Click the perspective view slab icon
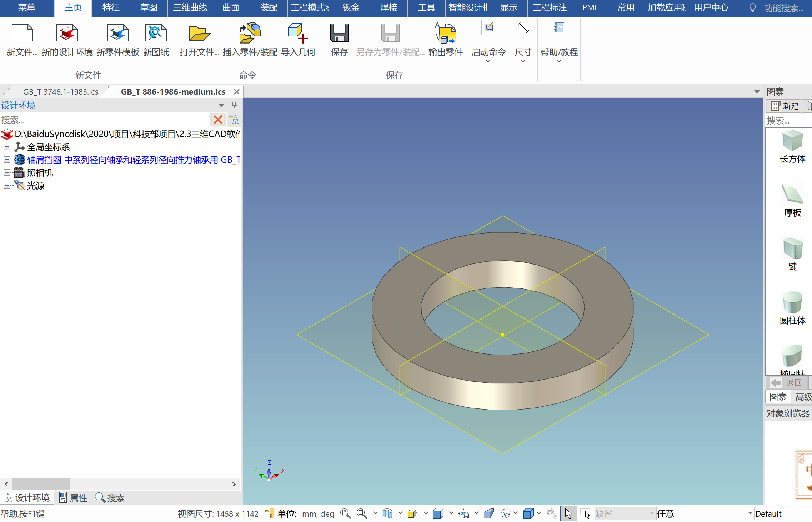Image resolution: width=812 pixels, height=522 pixels. click(x=489, y=513)
